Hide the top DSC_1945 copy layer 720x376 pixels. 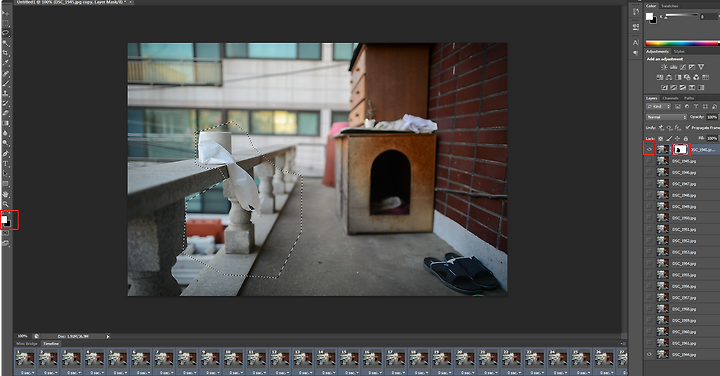[649, 149]
